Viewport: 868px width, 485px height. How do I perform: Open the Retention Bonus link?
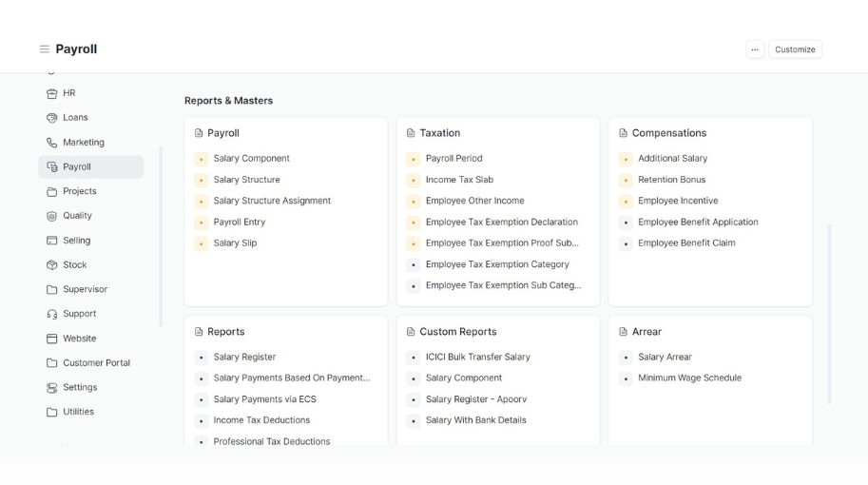671,180
